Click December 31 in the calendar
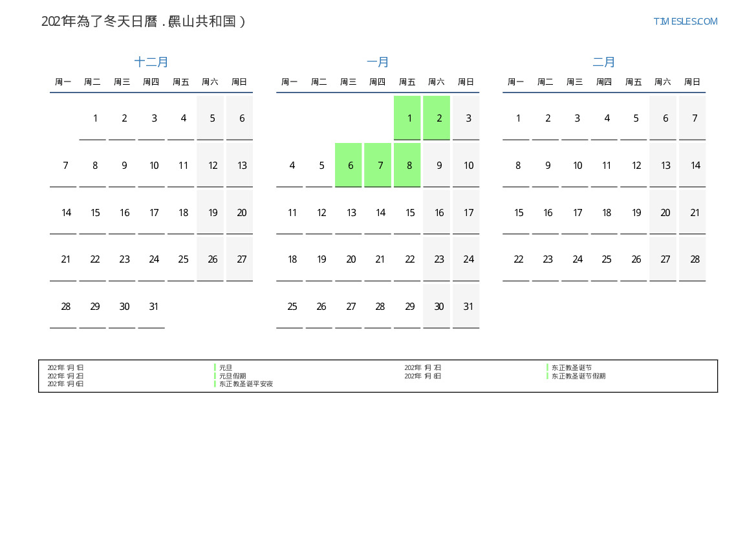This screenshot has width=756, height=535. [x=154, y=307]
